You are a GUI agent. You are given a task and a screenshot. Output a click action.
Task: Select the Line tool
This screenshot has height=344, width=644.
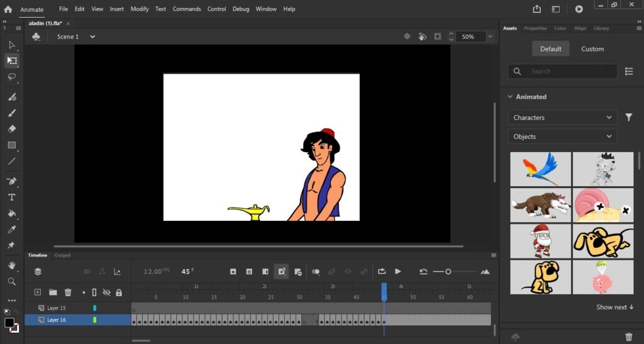(12, 161)
